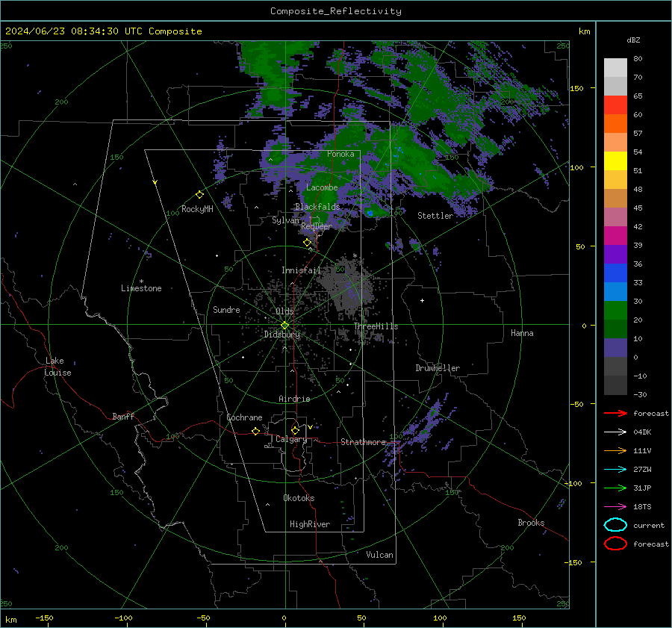
Task: Click the magenta 18TS arrow icon
Action: pos(615,507)
